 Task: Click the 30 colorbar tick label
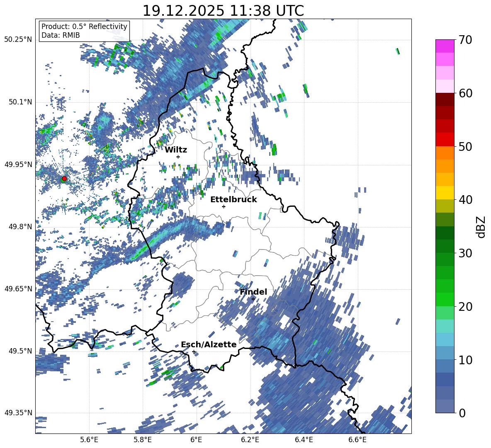(465, 253)
